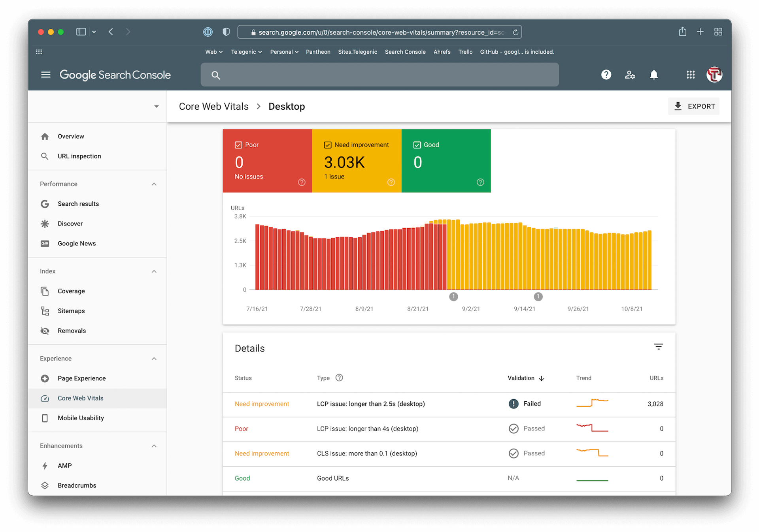Click the Details filter icon

coord(658,347)
